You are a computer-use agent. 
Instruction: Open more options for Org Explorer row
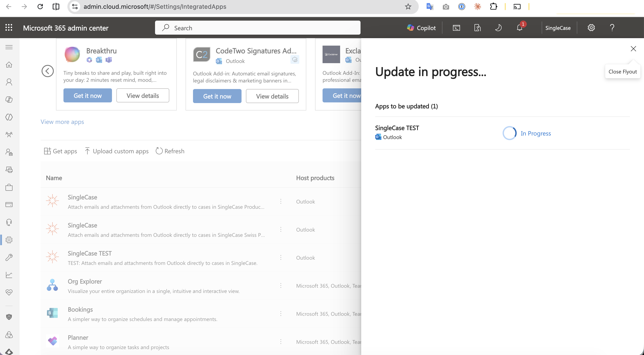click(x=281, y=285)
